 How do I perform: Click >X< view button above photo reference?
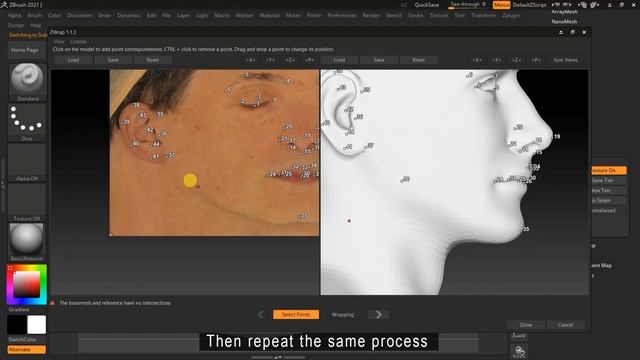coord(251,60)
